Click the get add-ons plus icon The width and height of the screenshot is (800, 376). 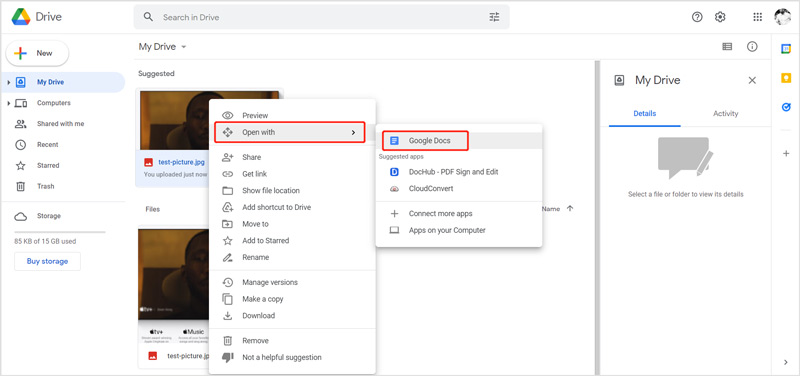click(786, 154)
